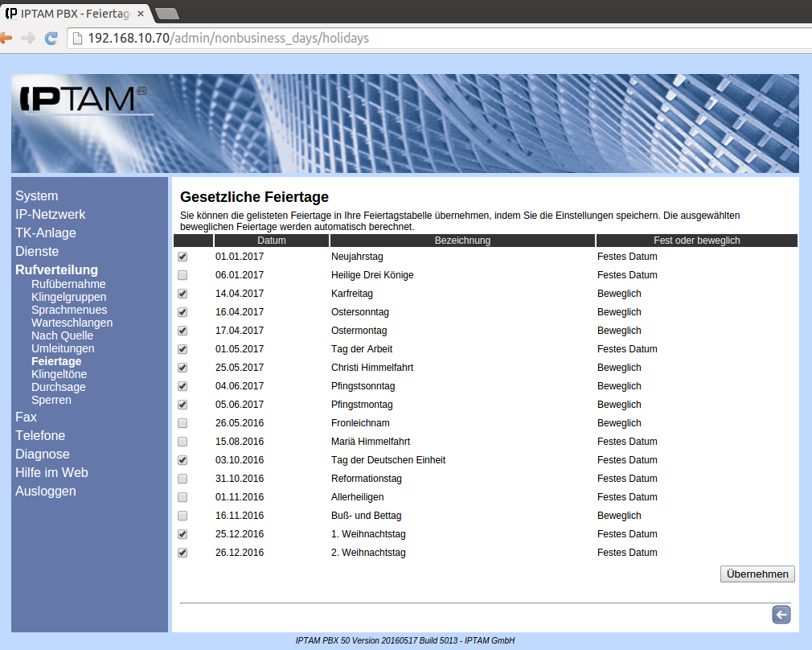Reload the page with browser refresh icon
The height and width of the screenshot is (650, 812).
click(x=51, y=38)
